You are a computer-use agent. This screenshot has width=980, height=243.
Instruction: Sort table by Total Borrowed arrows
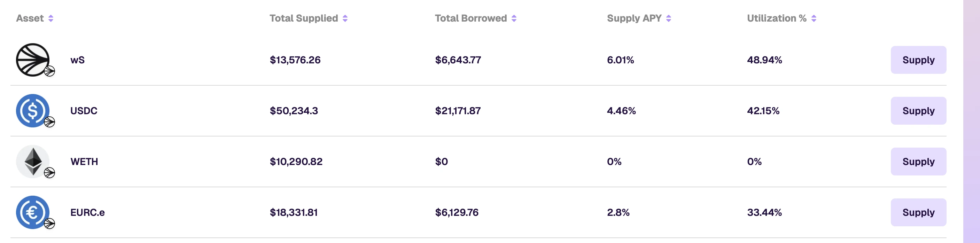click(x=514, y=18)
